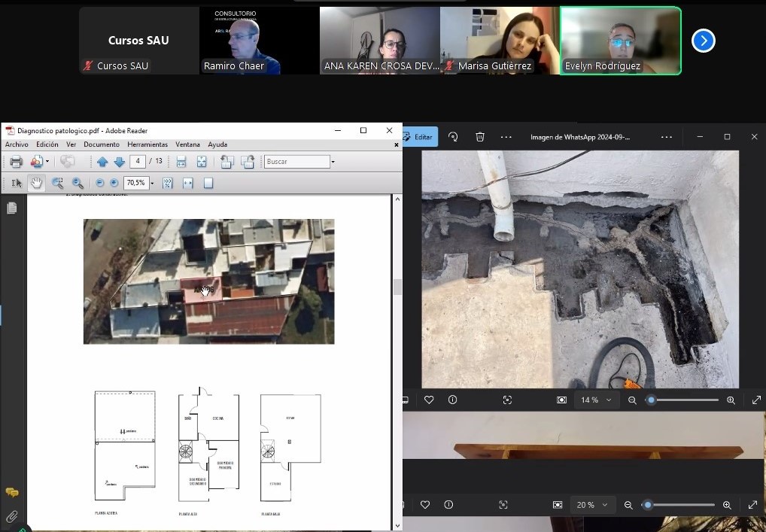The width and height of the screenshot is (766, 532).
Task: Show file info for the upper photo
Action: pyautogui.click(x=453, y=400)
